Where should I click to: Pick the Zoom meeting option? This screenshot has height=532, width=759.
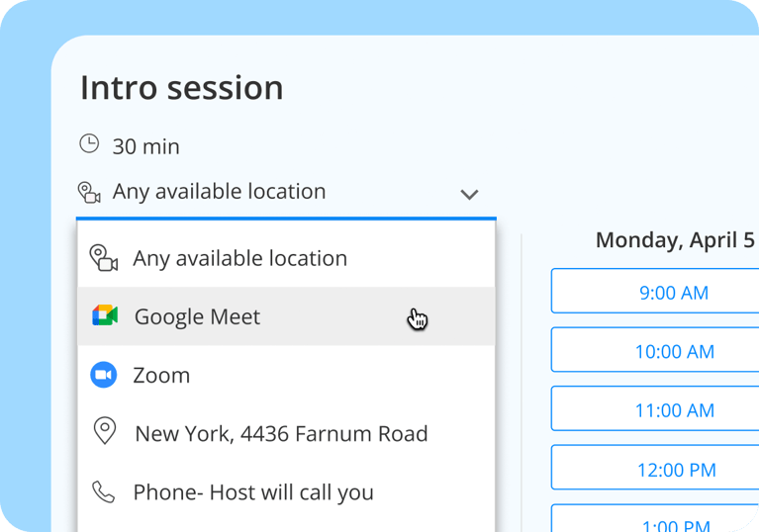click(x=161, y=375)
